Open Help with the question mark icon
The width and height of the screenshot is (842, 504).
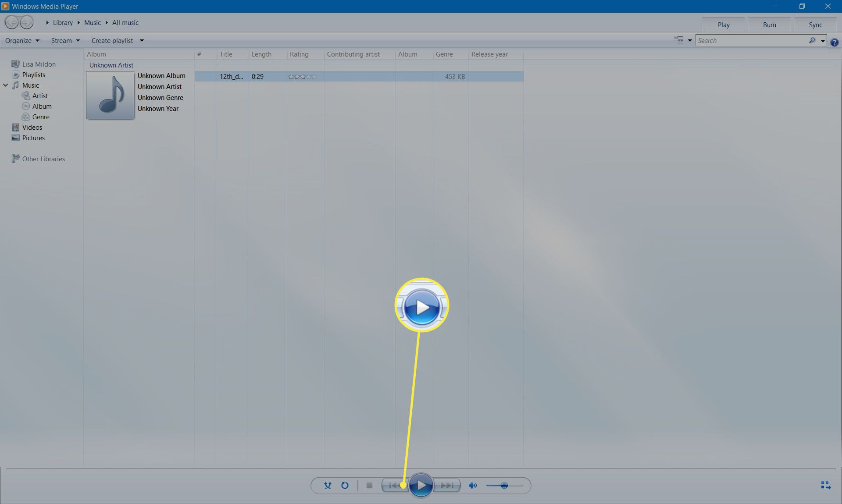click(x=834, y=42)
